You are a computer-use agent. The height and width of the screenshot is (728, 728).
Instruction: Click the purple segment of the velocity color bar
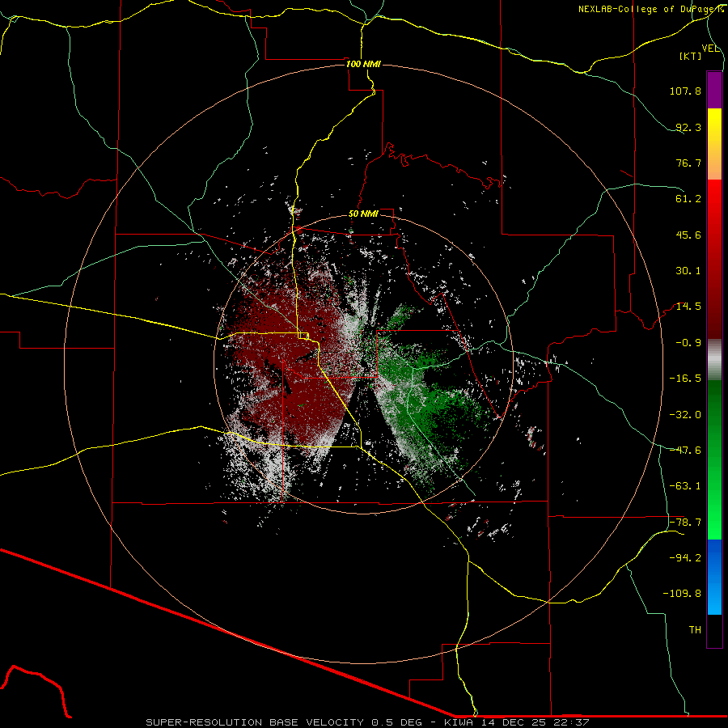714,90
